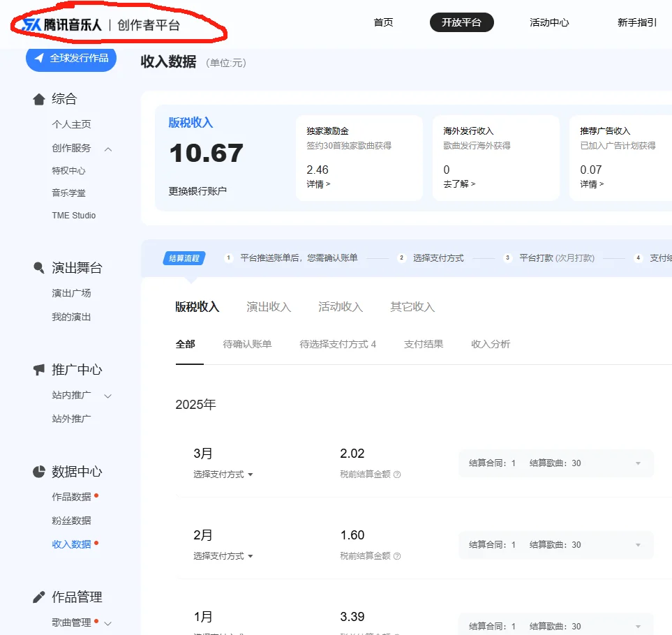Click the 数据中心 pie chart icon
This screenshot has height=635, width=672.
(x=39, y=471)
